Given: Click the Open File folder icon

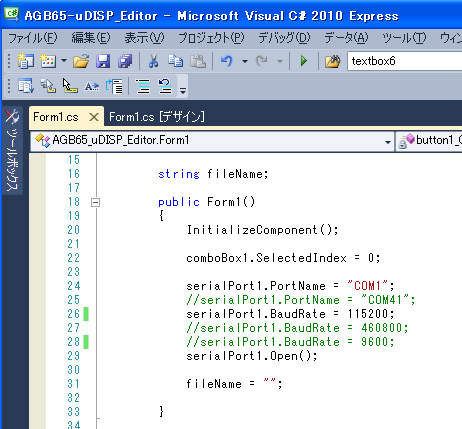Looking at the screenshot, I should click(81, 61).
